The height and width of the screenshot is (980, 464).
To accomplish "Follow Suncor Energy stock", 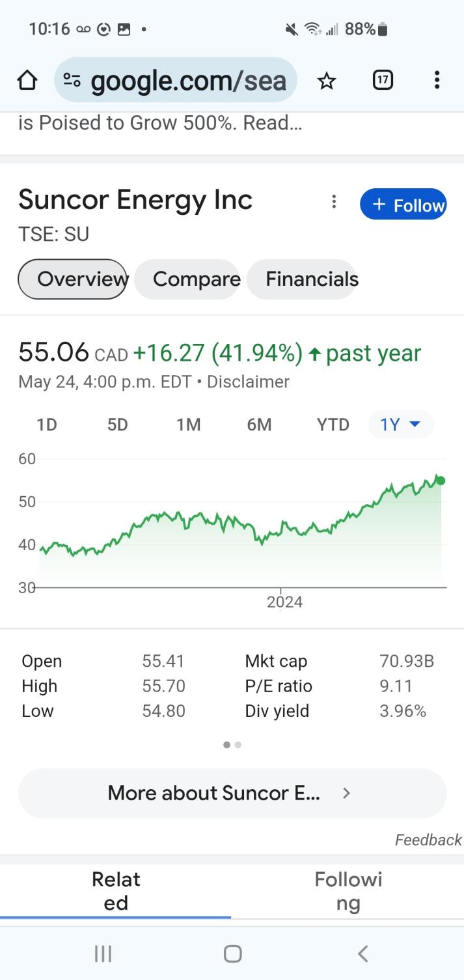I will coord(403,204).
